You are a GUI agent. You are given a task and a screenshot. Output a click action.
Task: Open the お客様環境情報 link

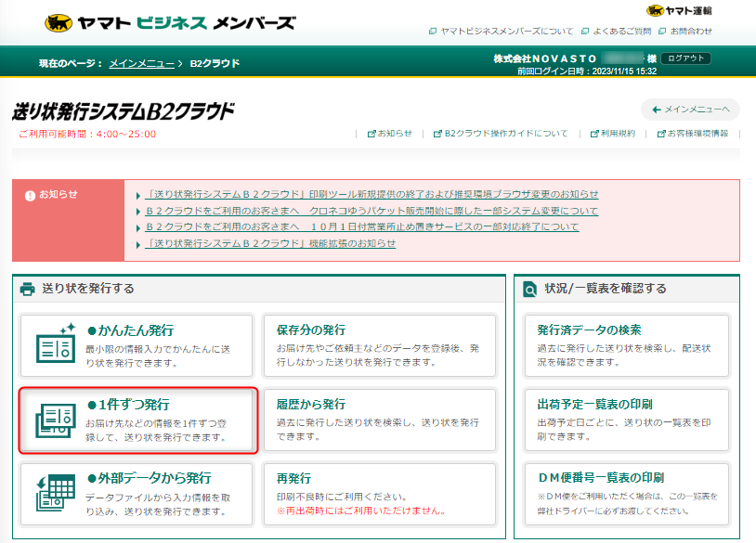pos(697,134)
